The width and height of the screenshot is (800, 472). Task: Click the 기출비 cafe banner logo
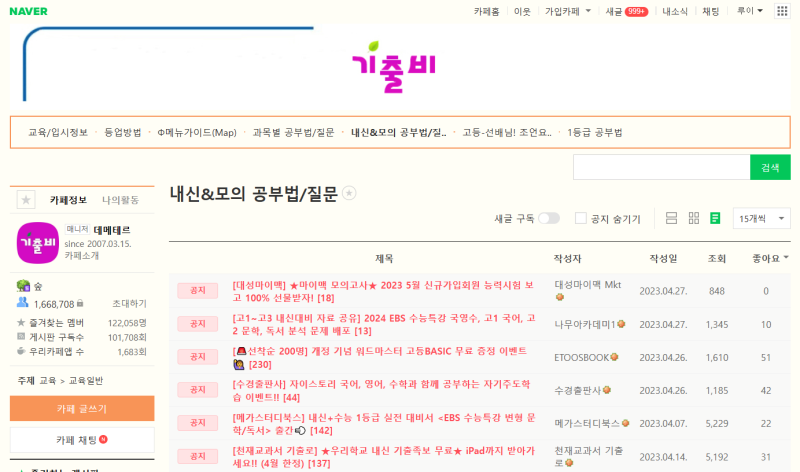tap(393, 67)
